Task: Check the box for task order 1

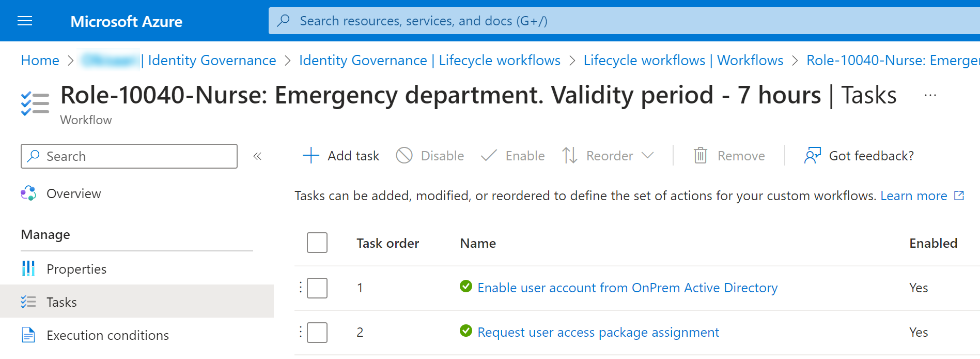Action: point(317,288)
